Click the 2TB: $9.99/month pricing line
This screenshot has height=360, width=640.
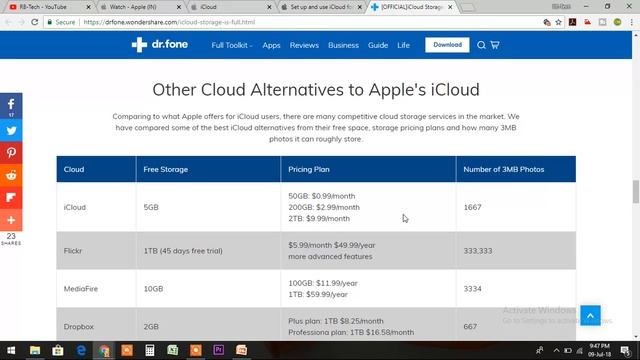coord(319,219)
